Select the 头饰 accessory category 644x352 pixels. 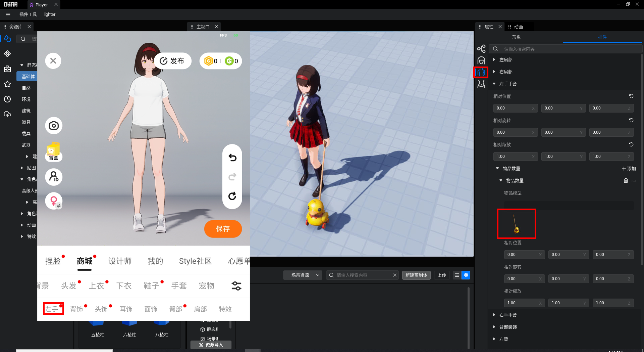(x=101, y=309)
